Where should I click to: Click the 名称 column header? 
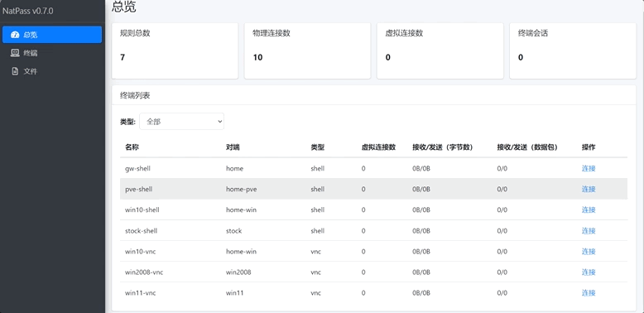point(132,147)
